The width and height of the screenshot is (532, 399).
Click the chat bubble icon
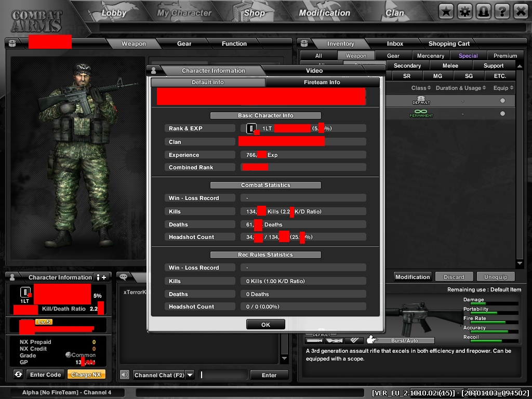click(x=124, y=277)
